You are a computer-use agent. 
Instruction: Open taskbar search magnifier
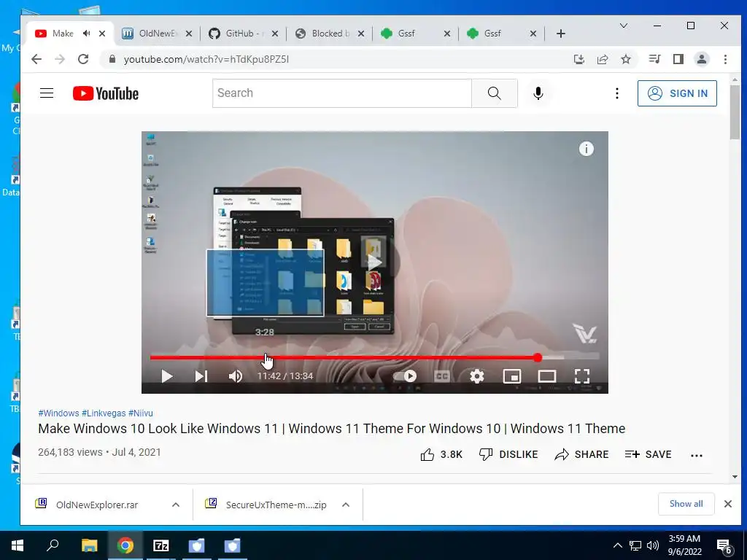[53, 545]
